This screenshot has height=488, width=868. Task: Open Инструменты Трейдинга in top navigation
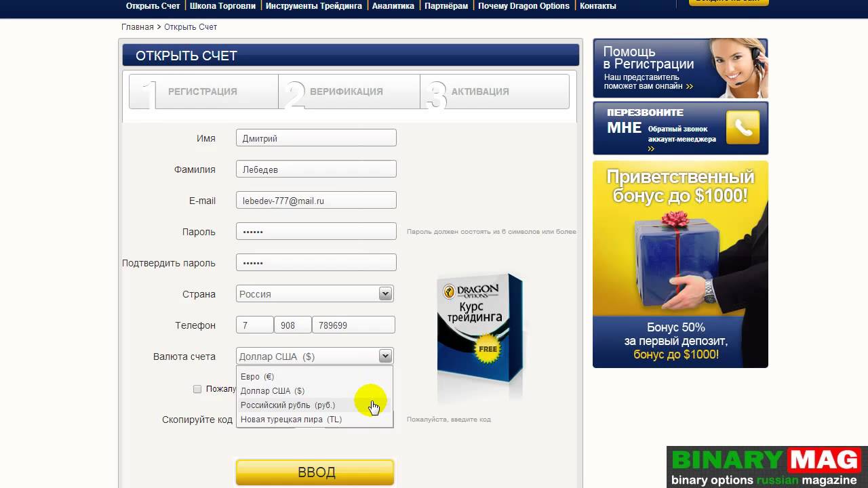click(x=314, y=6)
